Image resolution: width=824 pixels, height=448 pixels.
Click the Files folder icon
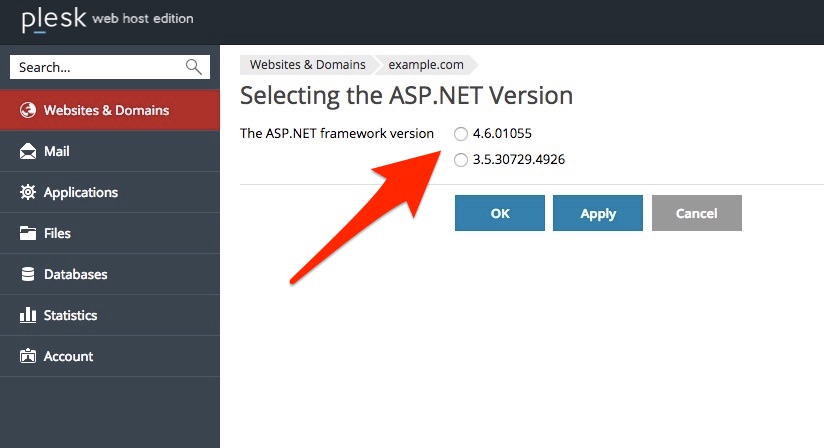tap(28, 233)
